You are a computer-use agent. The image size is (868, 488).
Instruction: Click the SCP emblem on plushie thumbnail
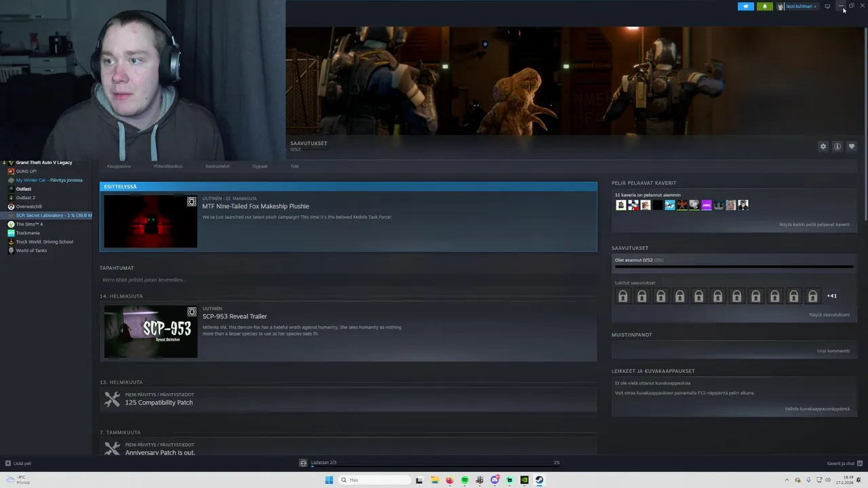(192, 202)
